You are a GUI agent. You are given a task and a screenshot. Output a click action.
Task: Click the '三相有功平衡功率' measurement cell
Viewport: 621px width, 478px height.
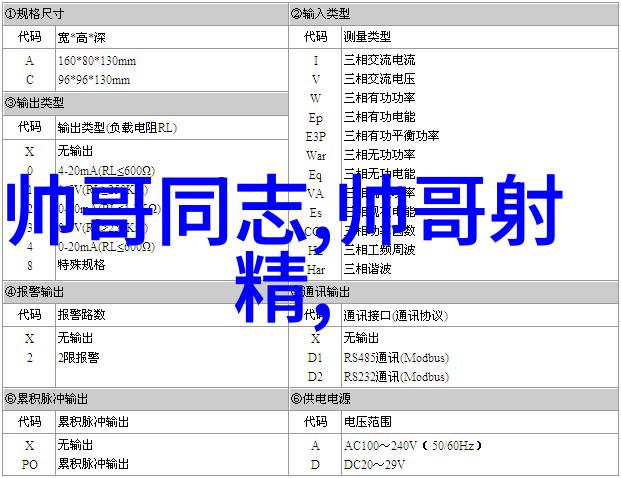pos(391,136)
